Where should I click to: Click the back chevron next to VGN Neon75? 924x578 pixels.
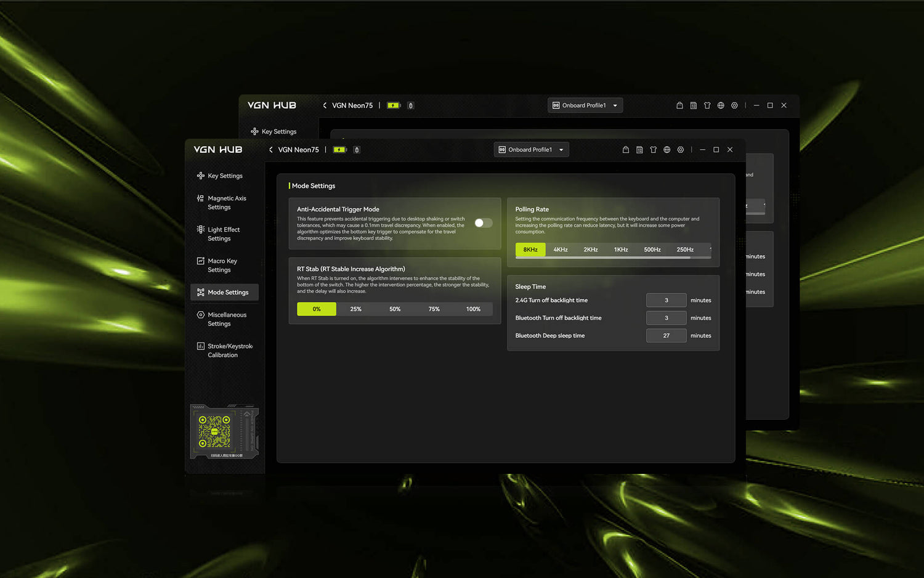point(270,149)
